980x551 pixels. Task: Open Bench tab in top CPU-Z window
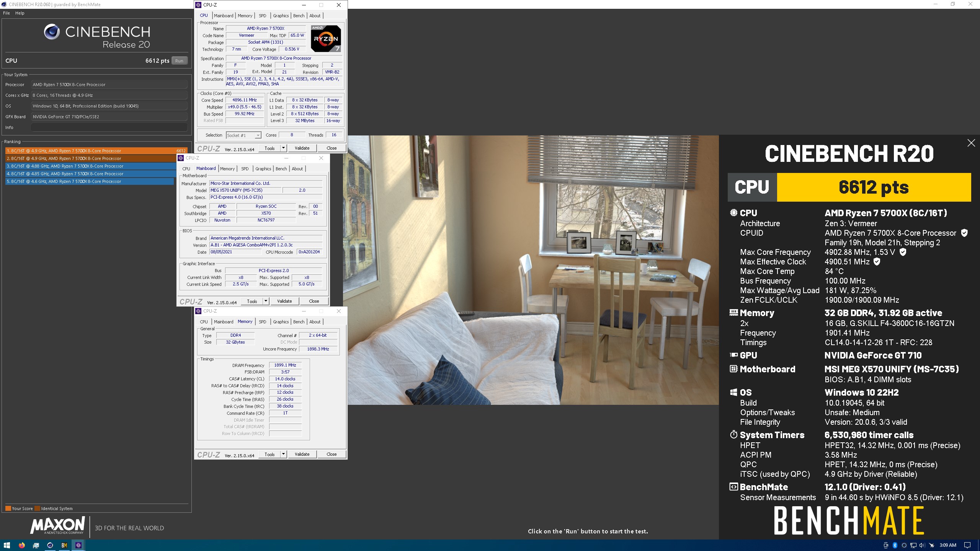pos(299,16)
